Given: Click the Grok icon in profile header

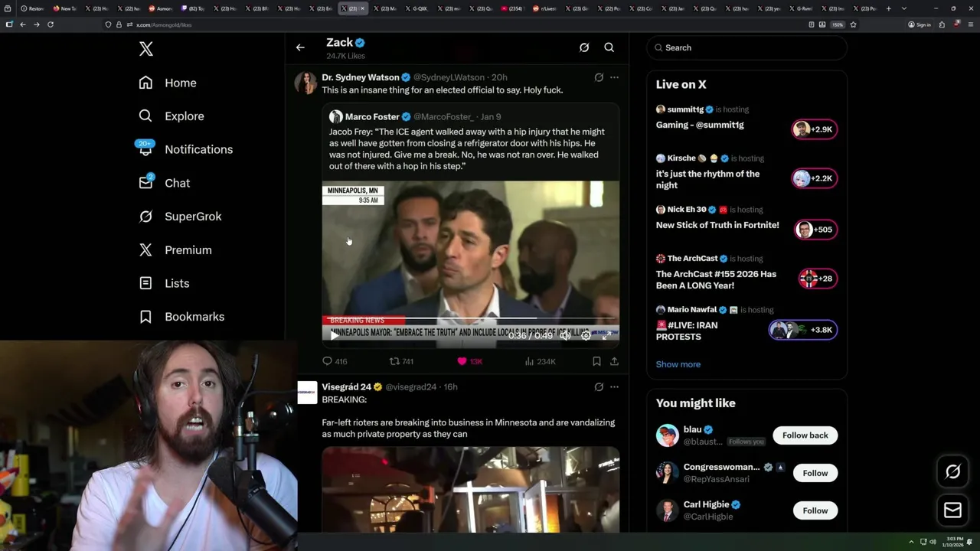Looking at the screenshot, I should tap(584, 47).
